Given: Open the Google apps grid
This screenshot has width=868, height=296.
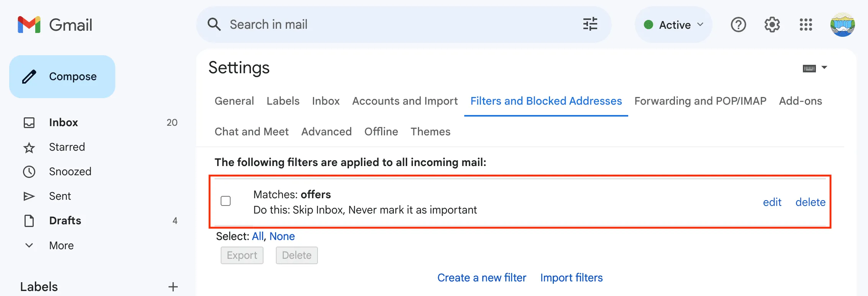Looking at the screenshot, I should point(806,25).
